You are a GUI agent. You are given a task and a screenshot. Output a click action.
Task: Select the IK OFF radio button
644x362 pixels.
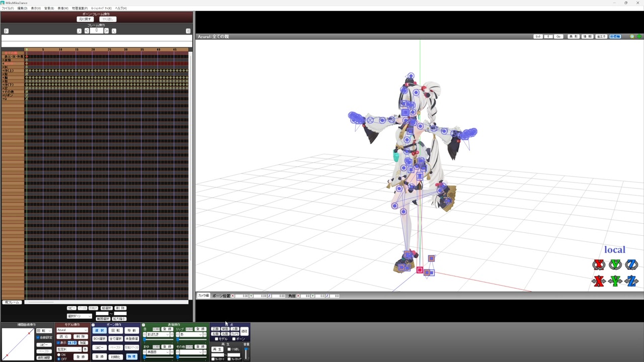click(x=58, y=358)
